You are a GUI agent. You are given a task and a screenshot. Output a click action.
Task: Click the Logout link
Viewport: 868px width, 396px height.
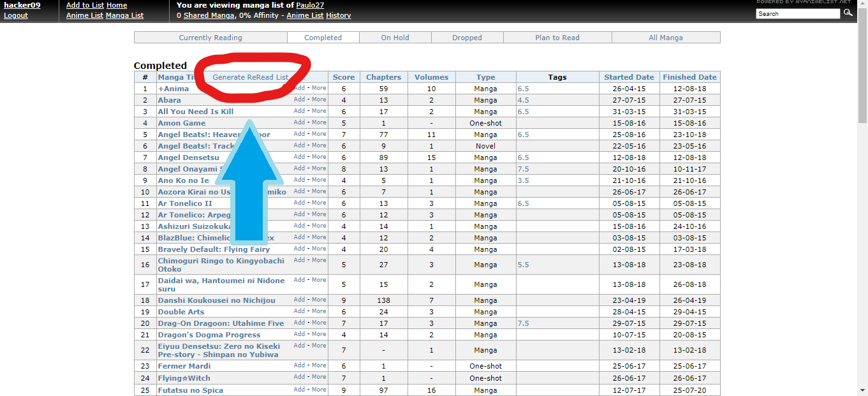[16, 15]
